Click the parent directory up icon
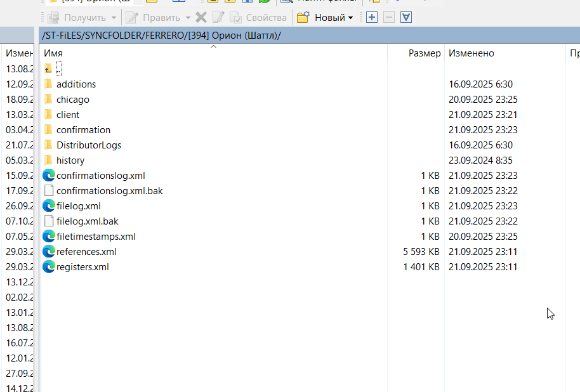The width and height of the screenshot is (580, 392). tap(48, 69)
